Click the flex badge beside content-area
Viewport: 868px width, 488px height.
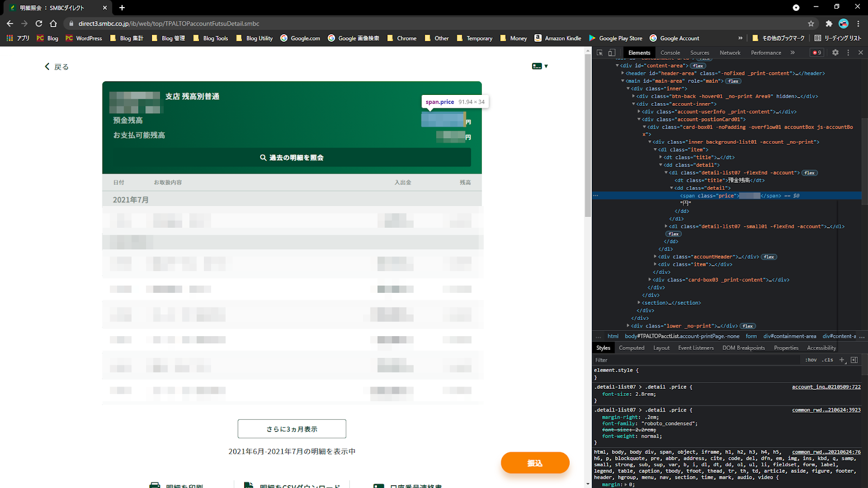[698, 66]
